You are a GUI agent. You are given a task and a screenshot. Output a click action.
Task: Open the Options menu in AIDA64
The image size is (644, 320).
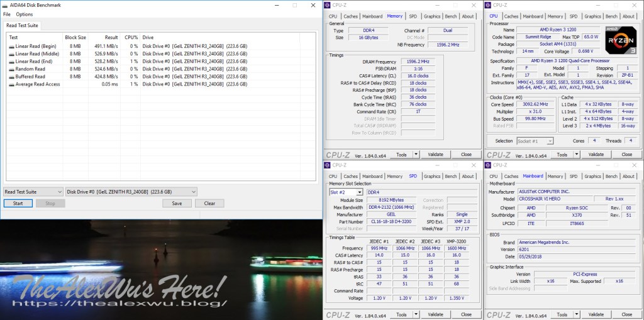point(25,14)
